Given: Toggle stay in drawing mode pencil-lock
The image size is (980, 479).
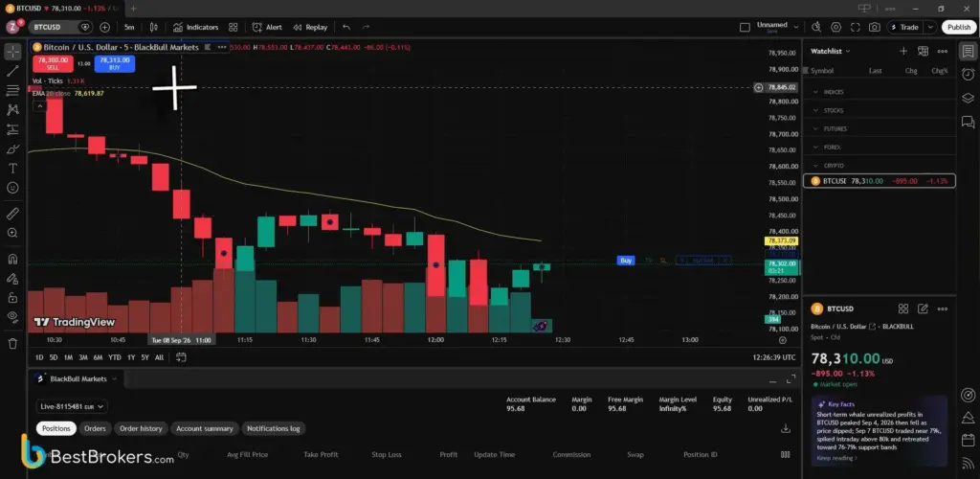Looking at the screenshot, I should point(12,278).
